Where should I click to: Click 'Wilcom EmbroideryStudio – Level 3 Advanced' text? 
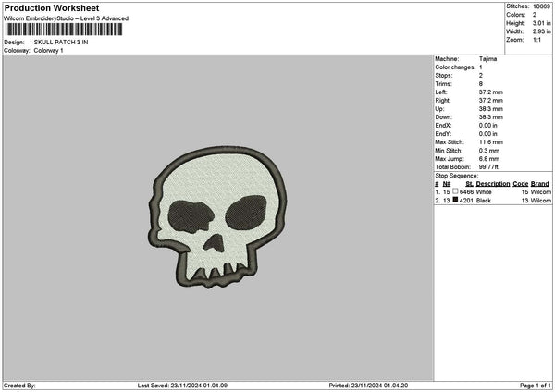click(67, 18)
